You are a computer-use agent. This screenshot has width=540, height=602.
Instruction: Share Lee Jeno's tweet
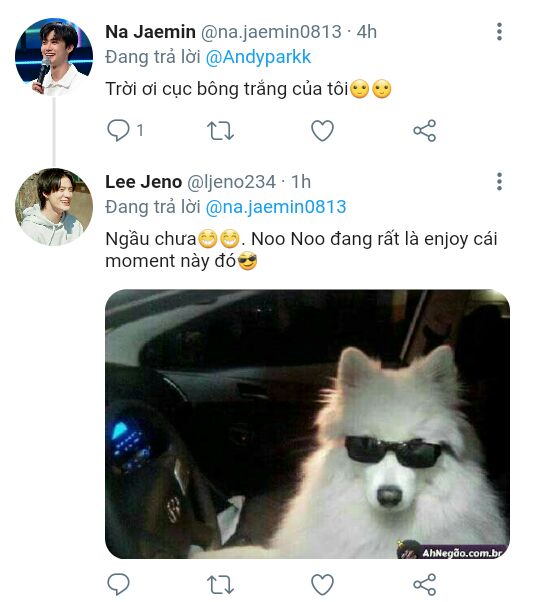424,584
